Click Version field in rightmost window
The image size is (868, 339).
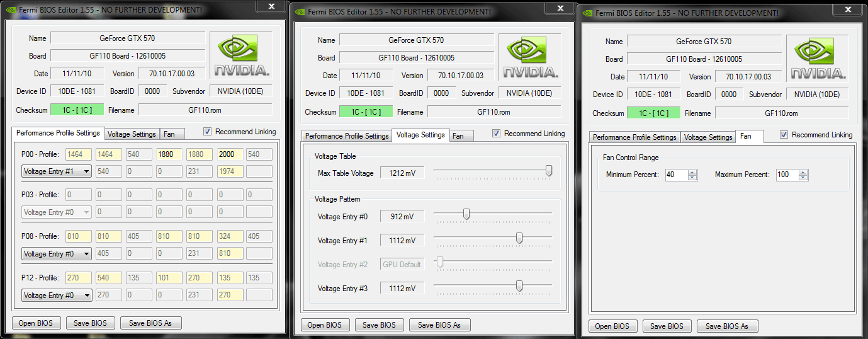click(748, 76)
